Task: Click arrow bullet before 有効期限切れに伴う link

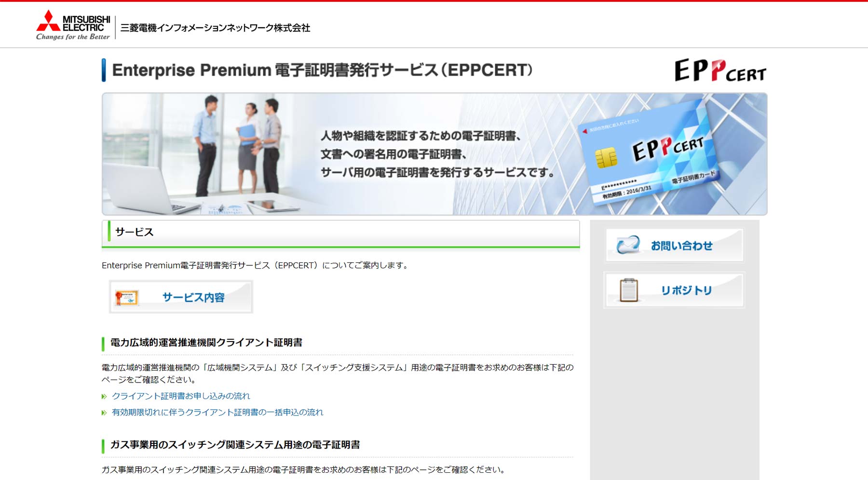Action: click(104, 413)
